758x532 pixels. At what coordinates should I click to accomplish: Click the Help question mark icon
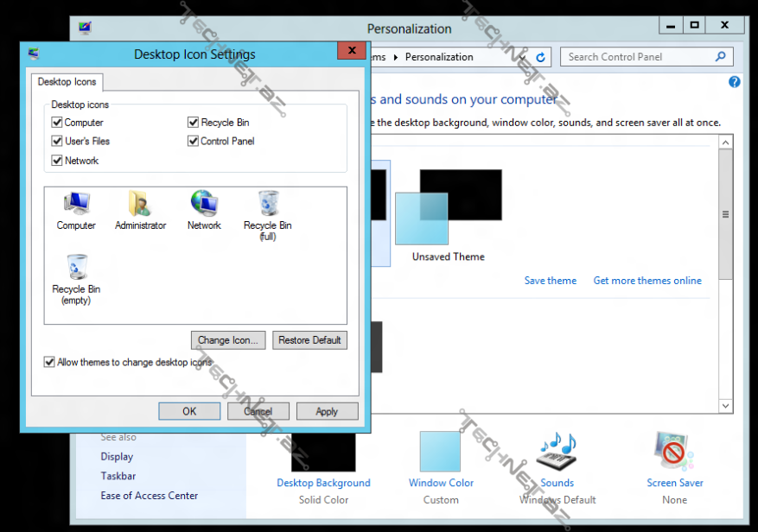(734, 81)
